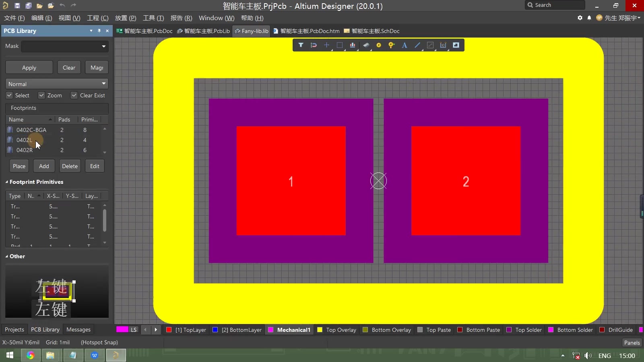Click the Open Project folder icon
644x362 pixels.
click(x=51, y=6)
